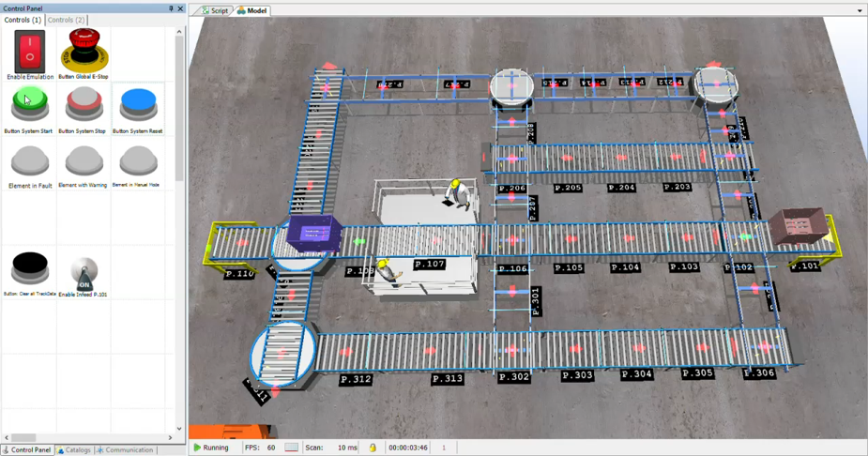Click the FPS value 60
This screenshot has width=868, height=456.
[271, 448]
